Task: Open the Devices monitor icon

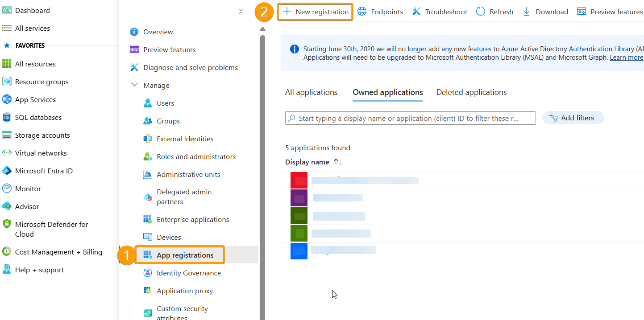Action: click(148, 237)
